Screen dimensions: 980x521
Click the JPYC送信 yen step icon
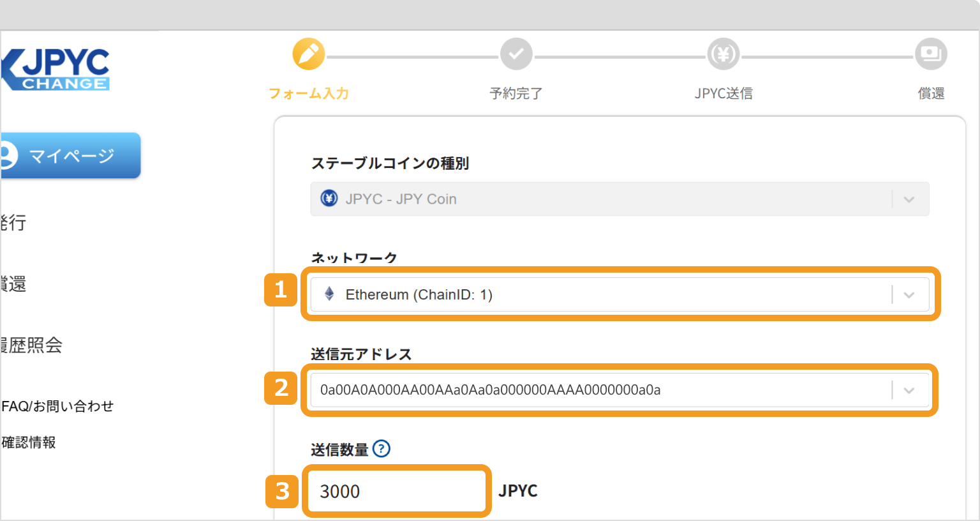(x=724, y=54)
